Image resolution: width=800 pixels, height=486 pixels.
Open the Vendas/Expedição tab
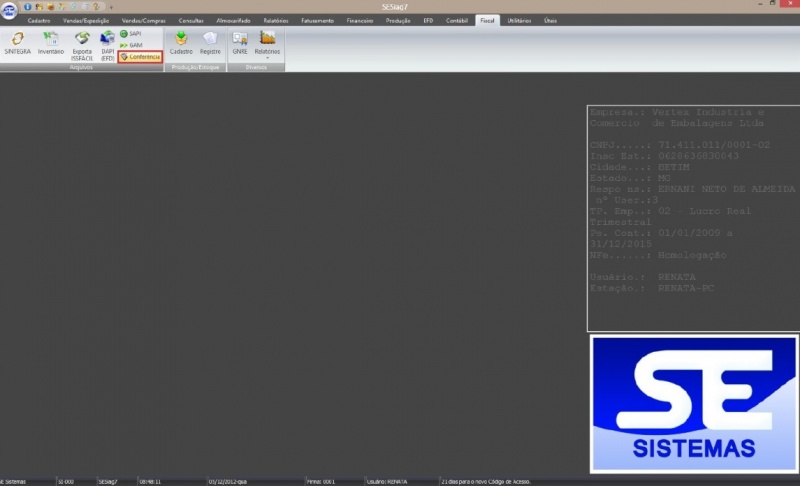point(86,20)
